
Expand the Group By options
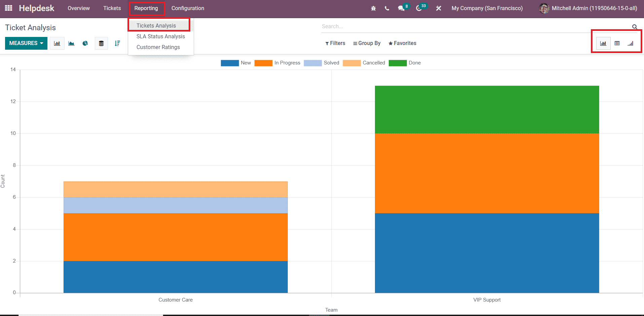[x=367, y=43]
